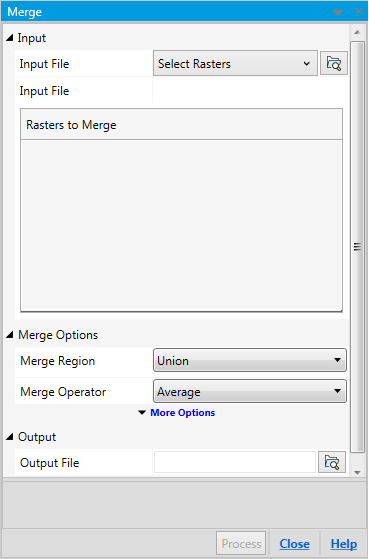
Task: Click the scrollbar down arrow
Action: pos(357,472)
